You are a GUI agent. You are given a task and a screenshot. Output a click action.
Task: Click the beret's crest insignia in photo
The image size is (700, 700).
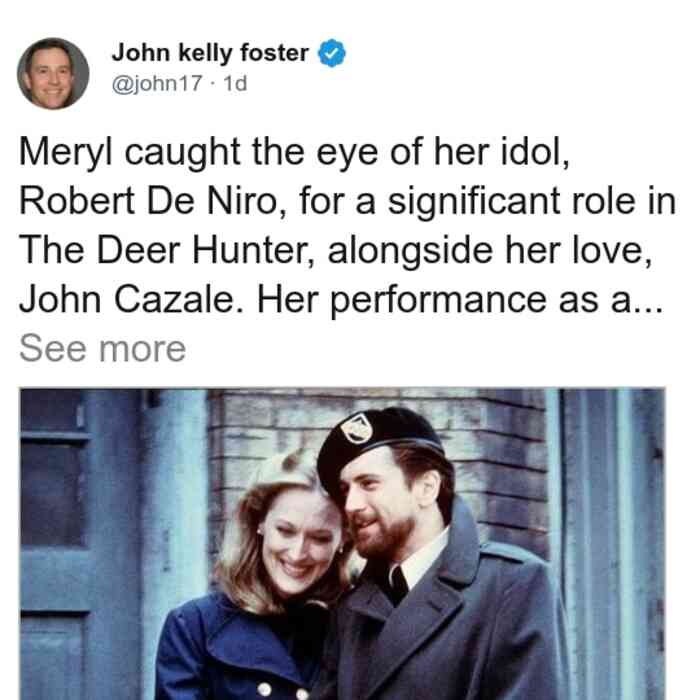click(356, 429)
